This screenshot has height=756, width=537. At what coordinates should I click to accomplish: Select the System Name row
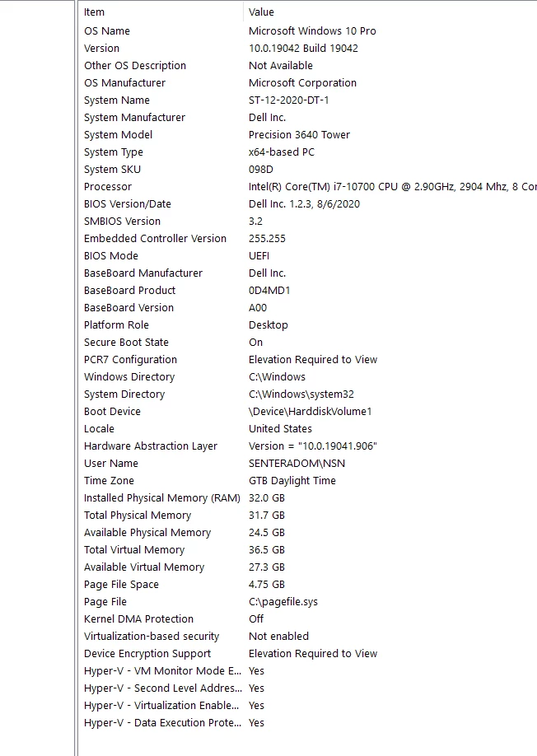(x=117, y=100)
